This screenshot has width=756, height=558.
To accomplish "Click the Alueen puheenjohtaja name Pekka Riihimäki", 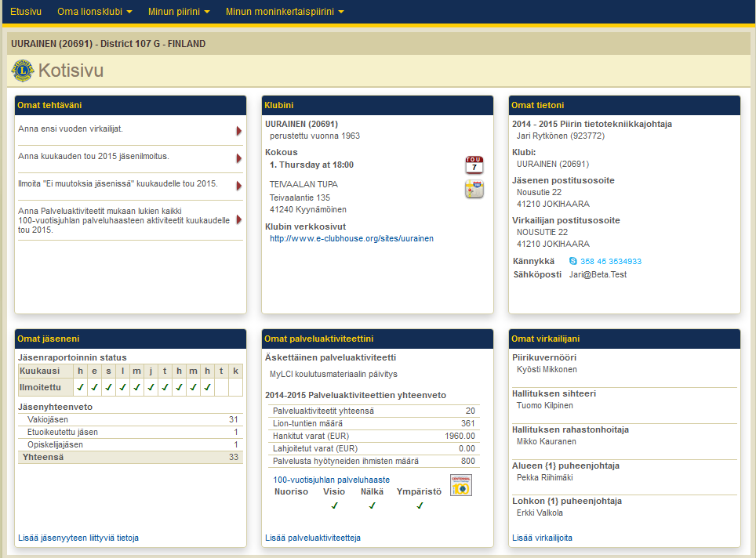I will coord(545,478).
